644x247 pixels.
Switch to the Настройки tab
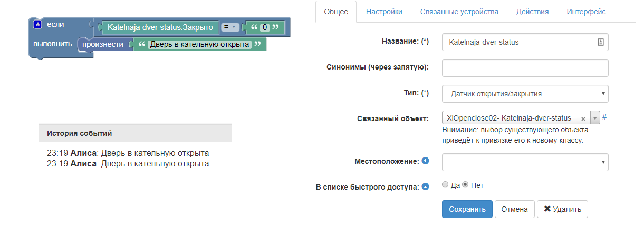(x=384, y=12)
